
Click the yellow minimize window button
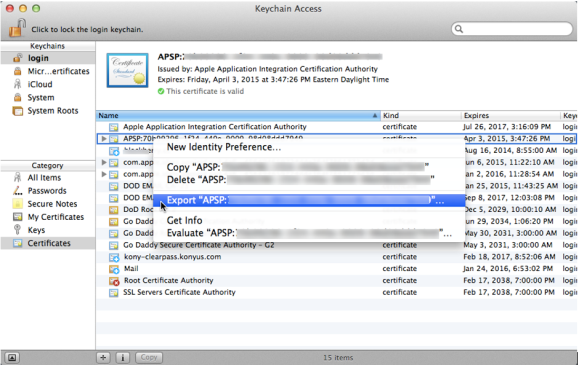coord(23,8)
